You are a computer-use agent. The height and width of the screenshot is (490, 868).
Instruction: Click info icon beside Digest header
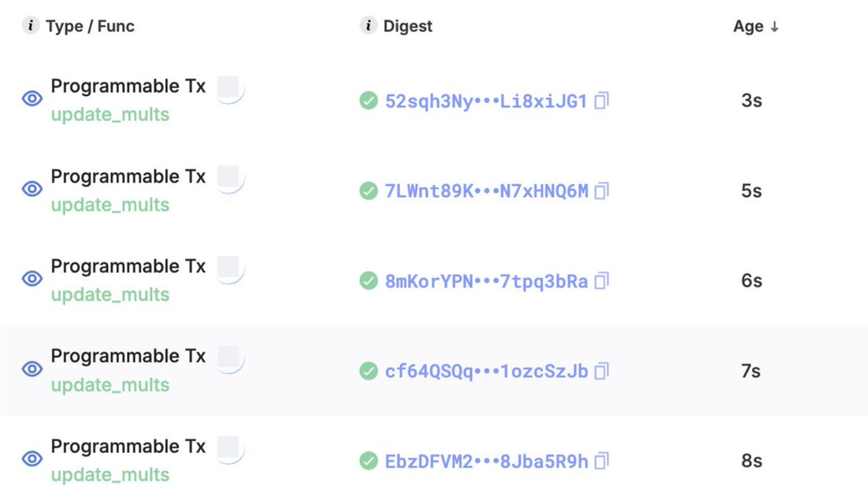coord(369,26)
